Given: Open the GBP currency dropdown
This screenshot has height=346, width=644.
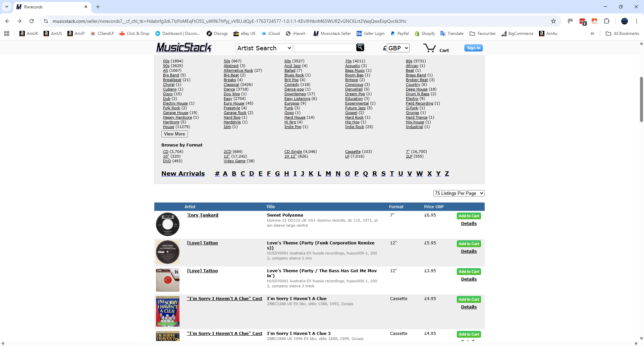Looking at the screenshot, I should click(x=398, y=48).
